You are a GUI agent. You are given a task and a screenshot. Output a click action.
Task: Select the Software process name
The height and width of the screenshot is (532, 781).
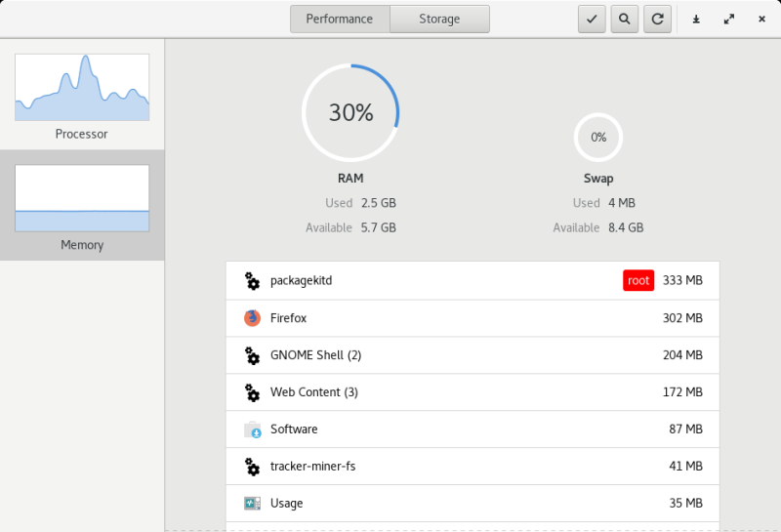294,429
